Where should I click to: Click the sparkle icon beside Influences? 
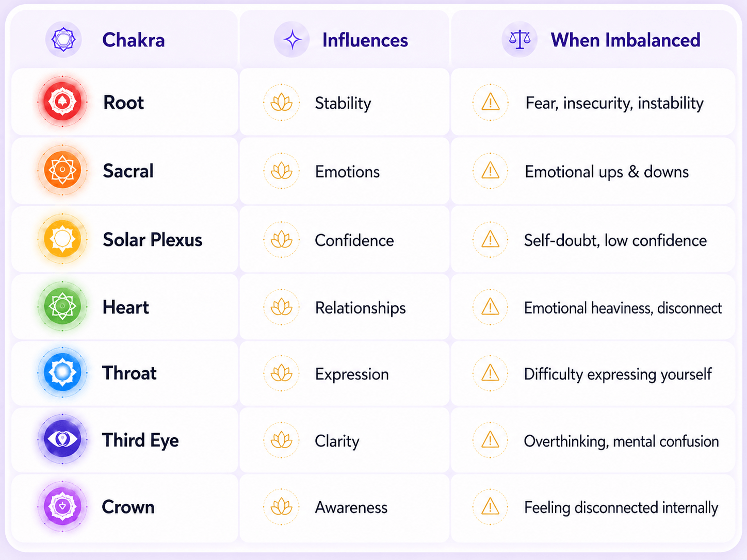(x=292, y=40)
